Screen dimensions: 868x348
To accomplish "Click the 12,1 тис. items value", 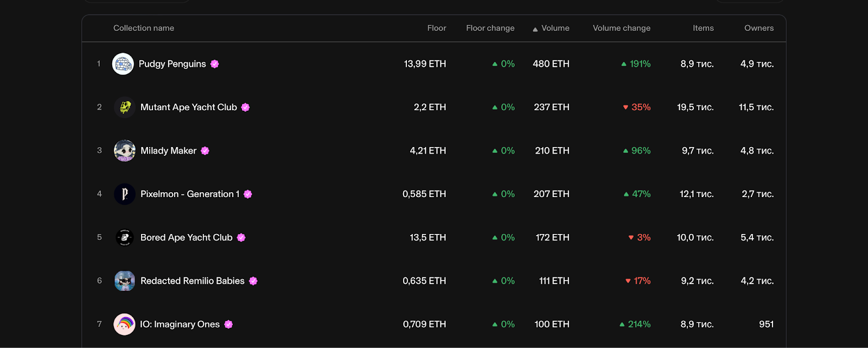I will pos(697,194).
